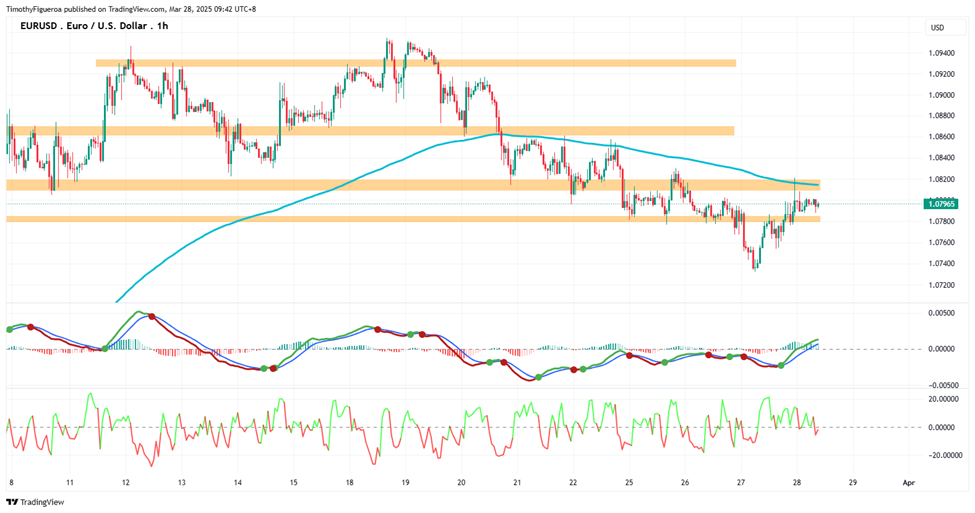Click the Apr label on time axis
The image size is (975, 513).
909,482
